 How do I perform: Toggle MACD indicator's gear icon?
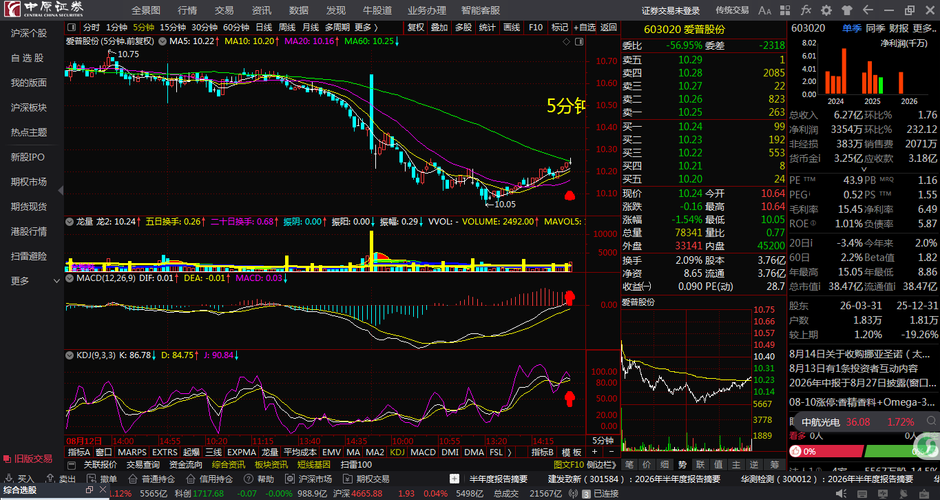pos(70,278)
